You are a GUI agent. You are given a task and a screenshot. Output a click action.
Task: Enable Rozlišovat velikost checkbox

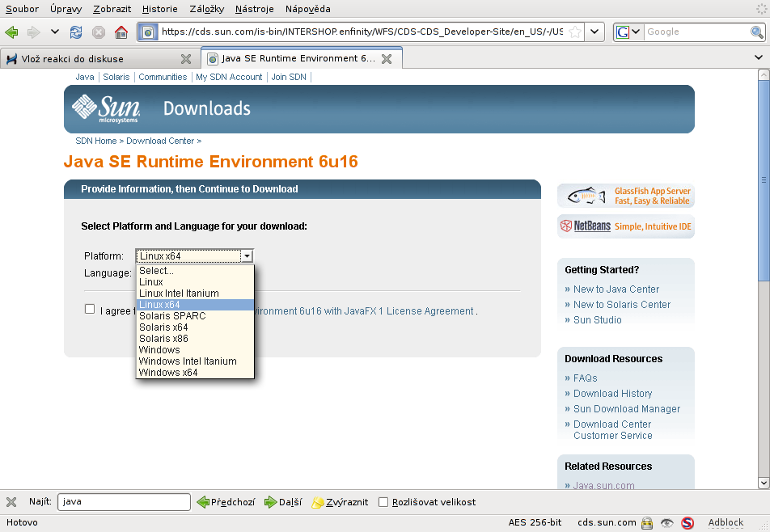(383, 502)
